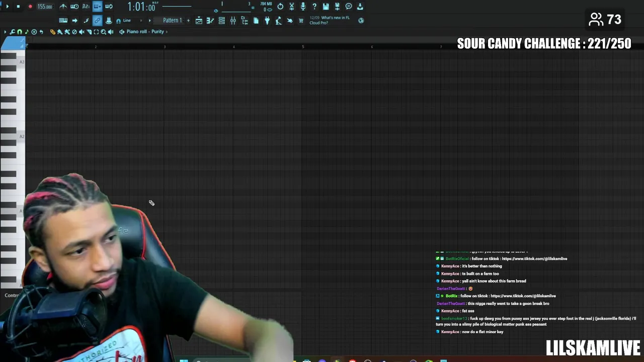The height and width of the screenshot is (362, 644).
Task: Open the Browser panel icon
Action: pos(245,21)
